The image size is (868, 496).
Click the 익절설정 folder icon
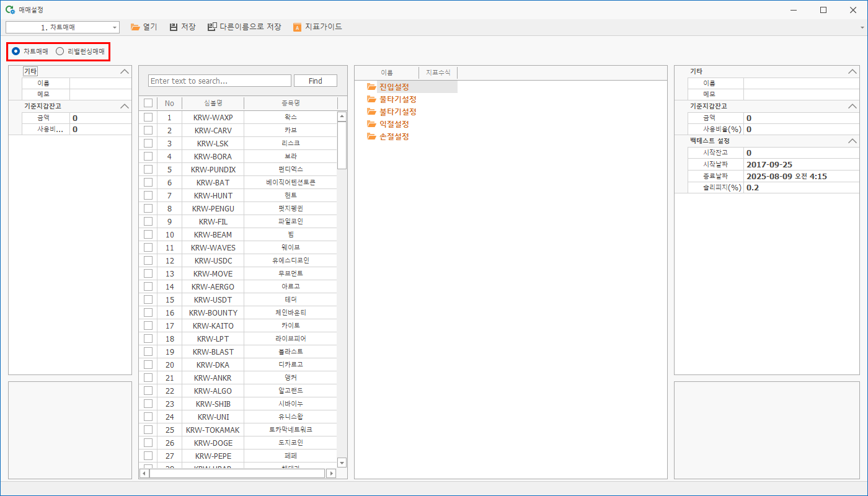[x=371, y=124]
